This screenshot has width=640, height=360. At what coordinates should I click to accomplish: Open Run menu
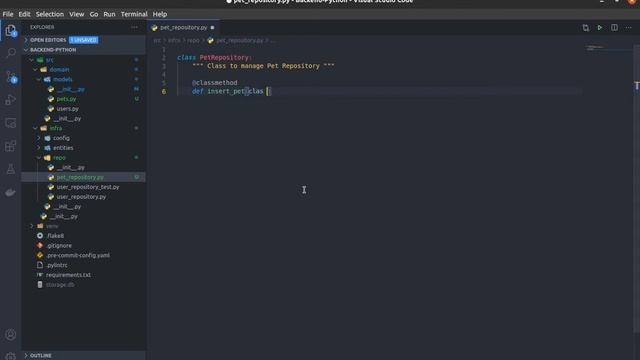click(109, 14)
